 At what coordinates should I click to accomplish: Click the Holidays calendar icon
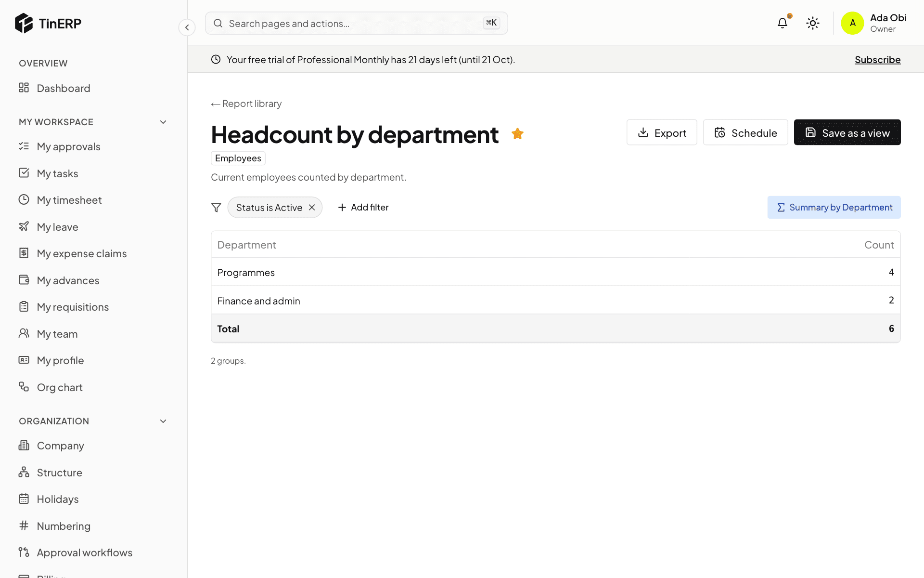click(24, 499)
